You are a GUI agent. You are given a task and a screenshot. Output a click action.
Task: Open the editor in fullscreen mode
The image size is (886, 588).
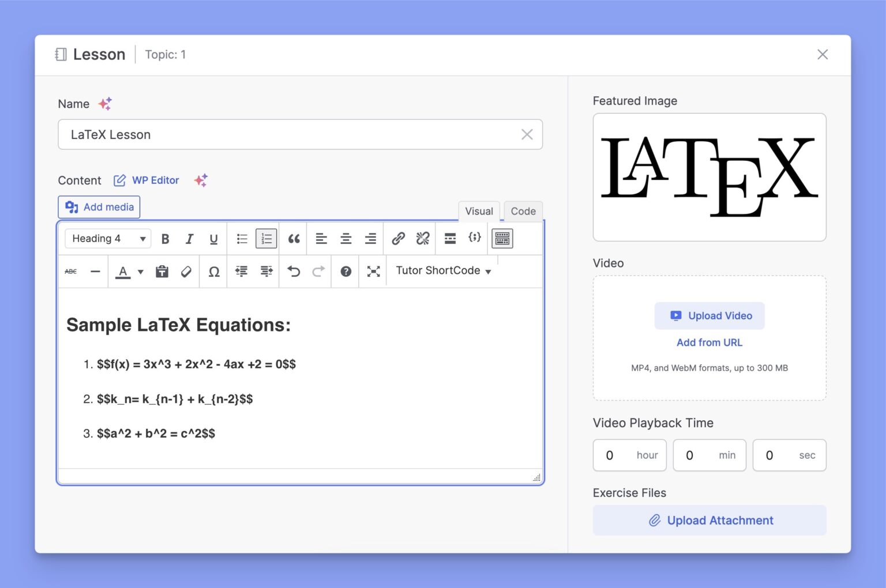(373, 271)
